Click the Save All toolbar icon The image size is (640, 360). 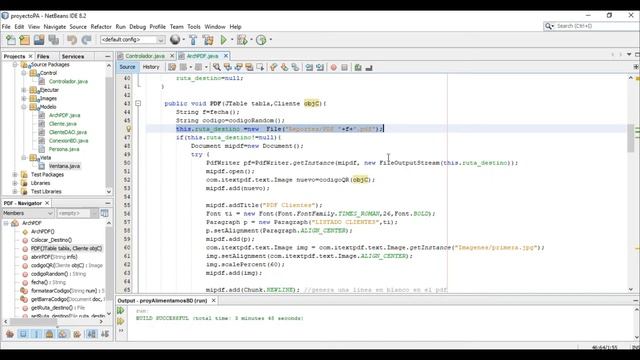point(53,40)
